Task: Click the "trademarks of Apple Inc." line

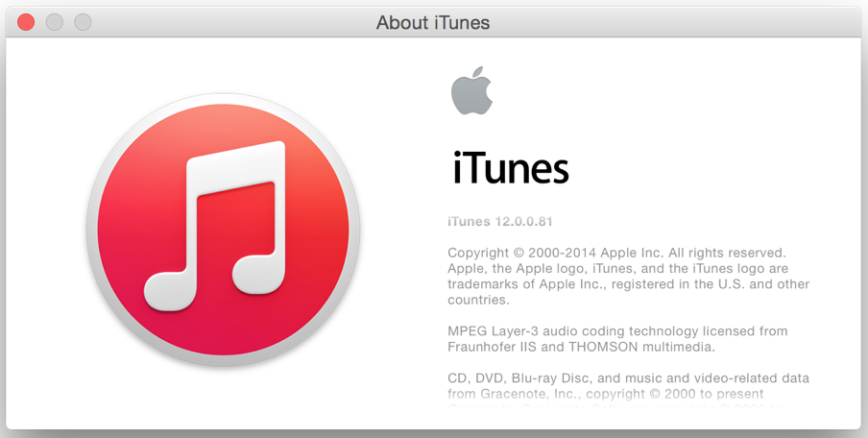Action: pos(628,284)
